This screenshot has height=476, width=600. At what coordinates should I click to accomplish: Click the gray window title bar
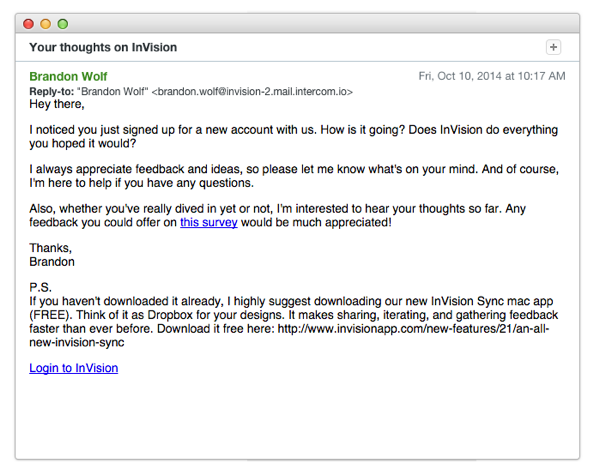point(298,24)
